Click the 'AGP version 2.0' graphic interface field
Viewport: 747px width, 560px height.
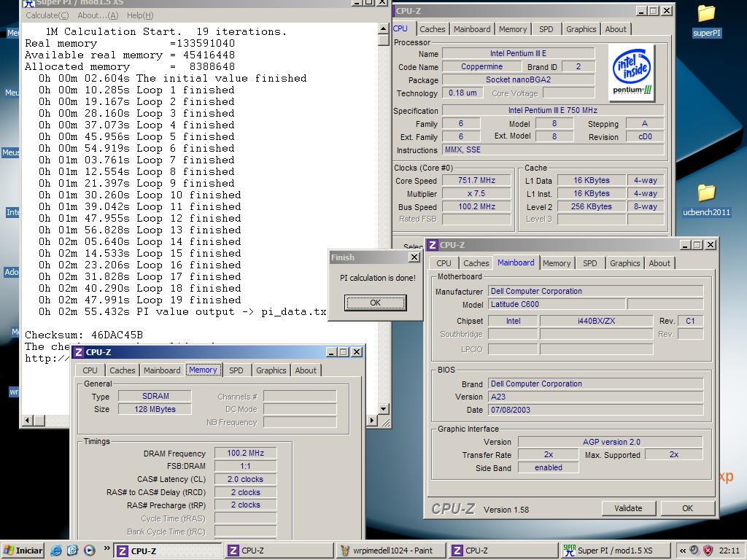click(x=611, y=441)
